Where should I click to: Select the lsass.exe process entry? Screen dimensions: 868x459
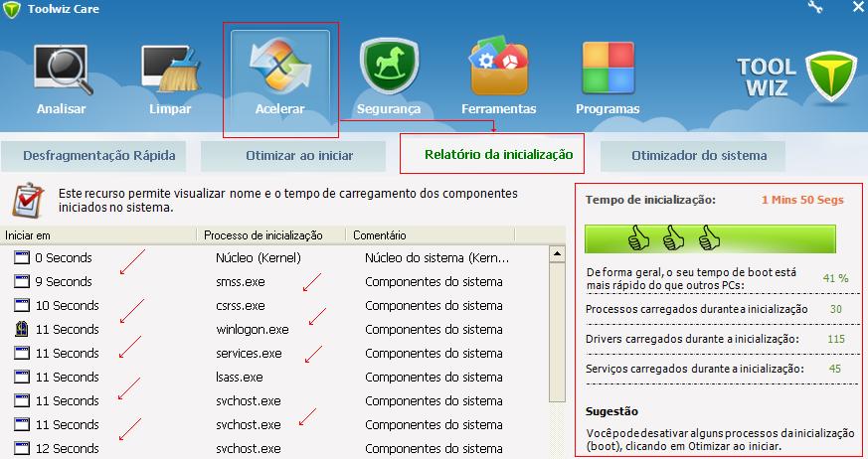point(240,377)
